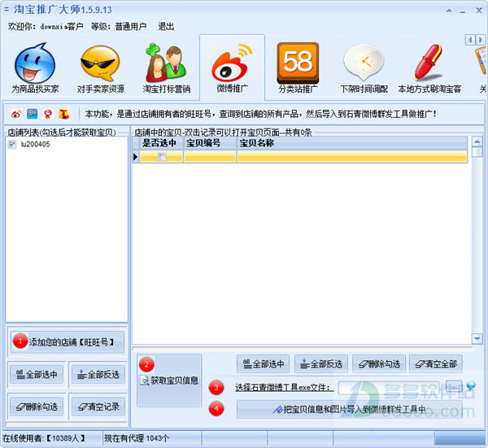
Task: Click 把宝贝信息和图片导入到微博群发工具中 button
Action: pos(350,409)
